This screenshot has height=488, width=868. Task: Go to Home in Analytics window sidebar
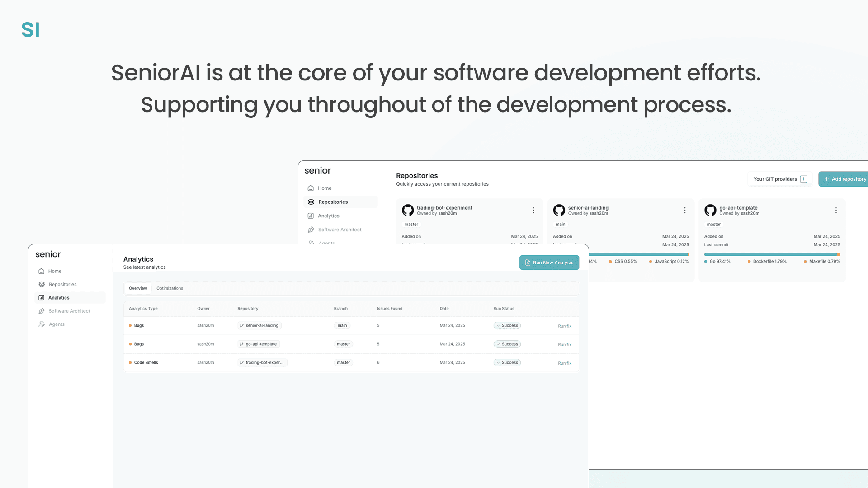(55, 271)
